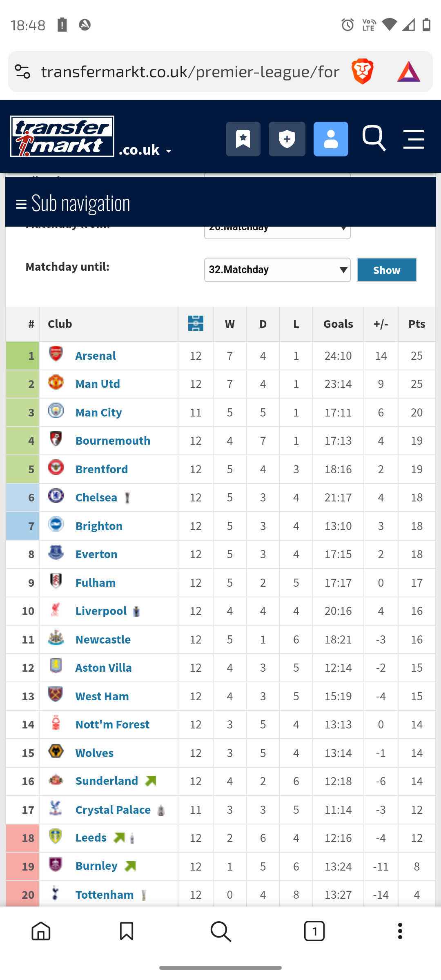Open the Arsenal club link

point(96,356)
